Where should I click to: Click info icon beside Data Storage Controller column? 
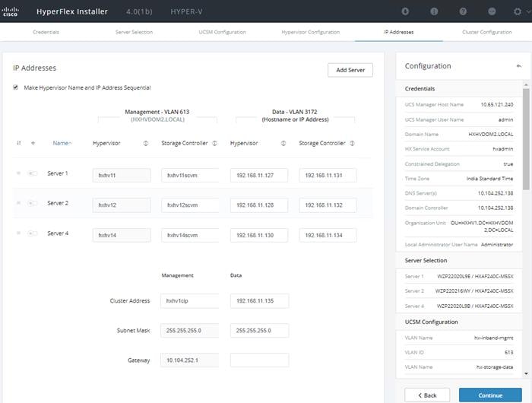[352, 143]
